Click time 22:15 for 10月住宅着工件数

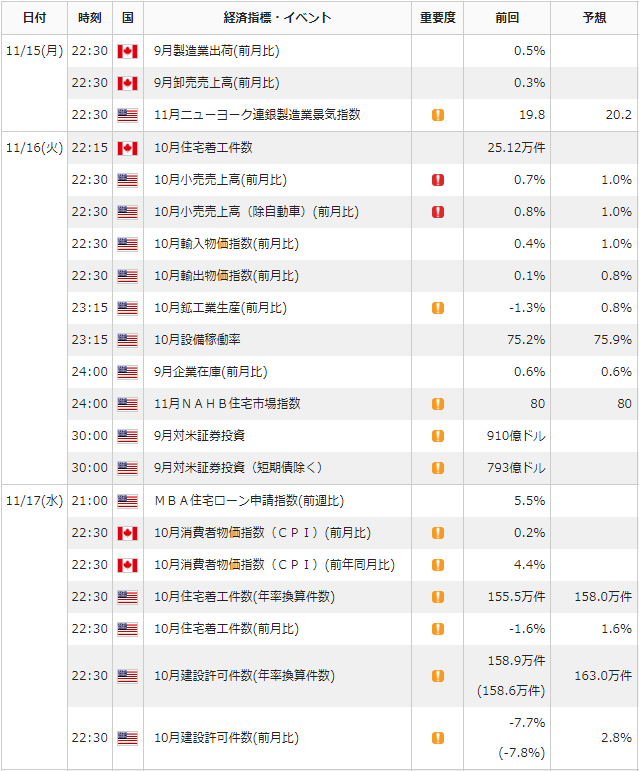click(x=89, y=148)
